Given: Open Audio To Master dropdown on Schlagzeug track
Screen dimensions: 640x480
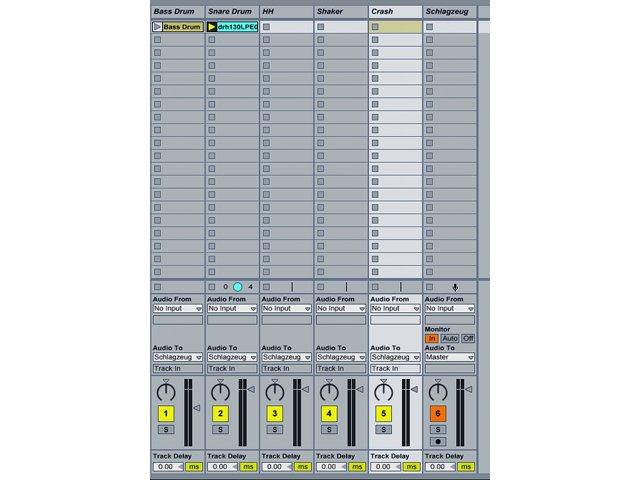Looking at the screenshot, I should point(449,357).
